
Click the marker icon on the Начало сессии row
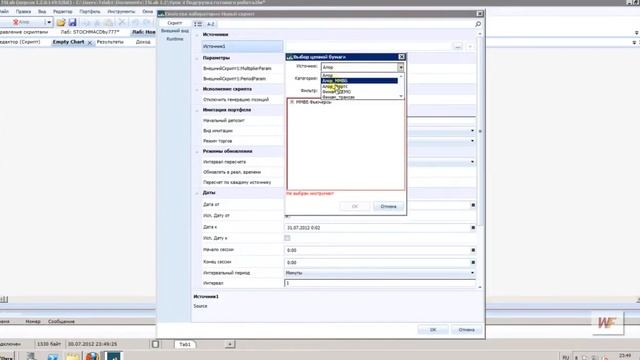pos(473,250)
